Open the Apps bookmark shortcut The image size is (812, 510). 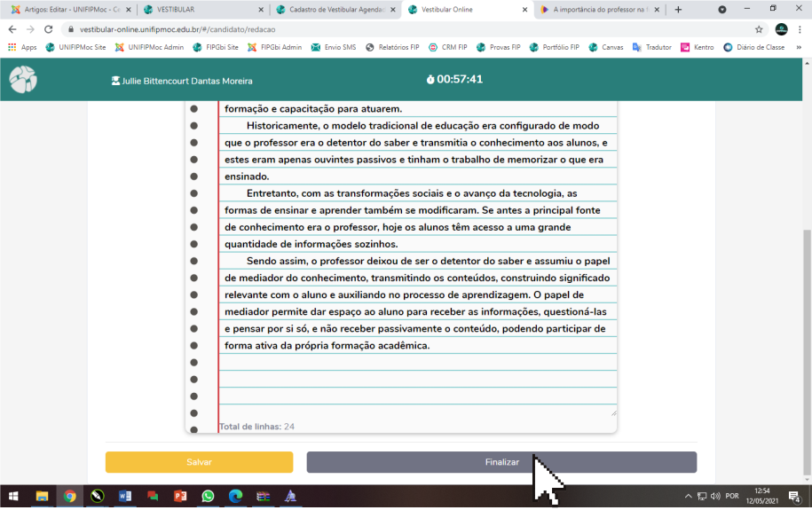[22, 47]
